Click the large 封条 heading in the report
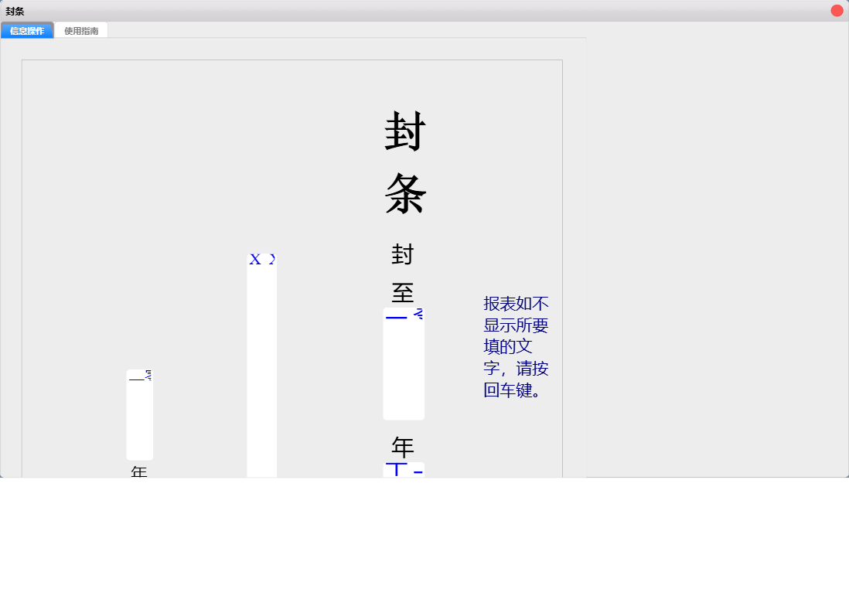 pos(404,162)
